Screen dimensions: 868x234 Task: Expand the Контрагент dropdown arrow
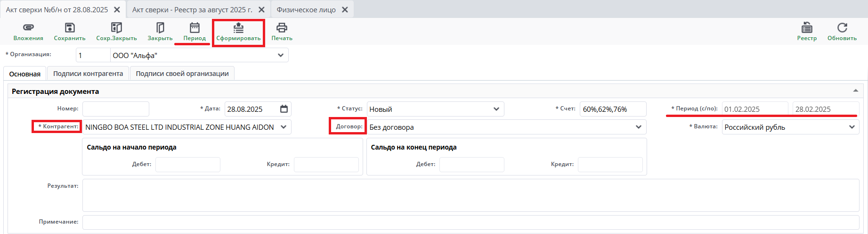pos(284,127)
